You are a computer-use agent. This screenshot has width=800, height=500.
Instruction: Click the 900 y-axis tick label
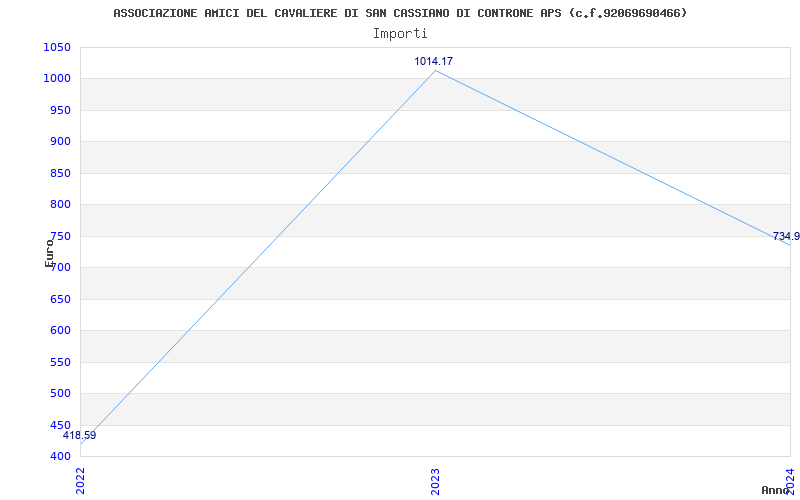(x=60, y=142)
